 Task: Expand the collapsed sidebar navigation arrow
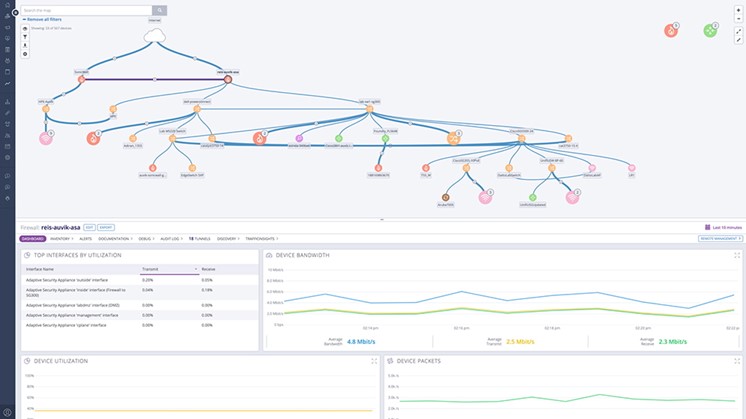click(15, 12)
